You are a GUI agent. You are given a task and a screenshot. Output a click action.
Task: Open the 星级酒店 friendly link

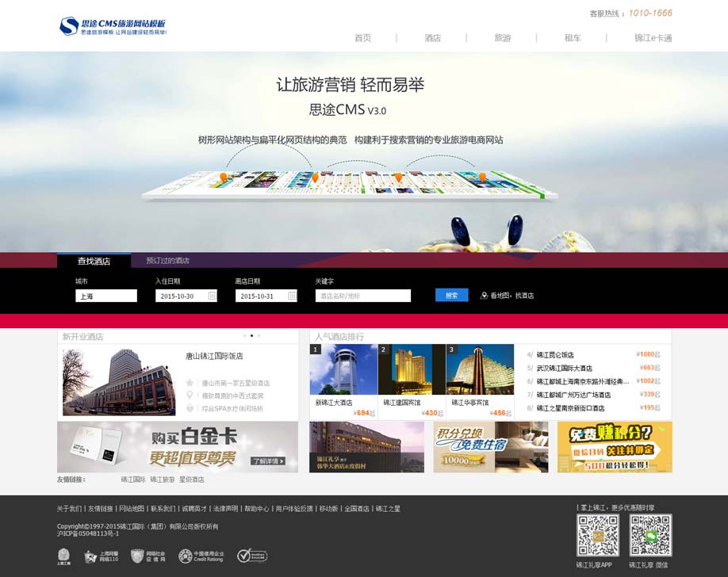[x=192, y=480]
